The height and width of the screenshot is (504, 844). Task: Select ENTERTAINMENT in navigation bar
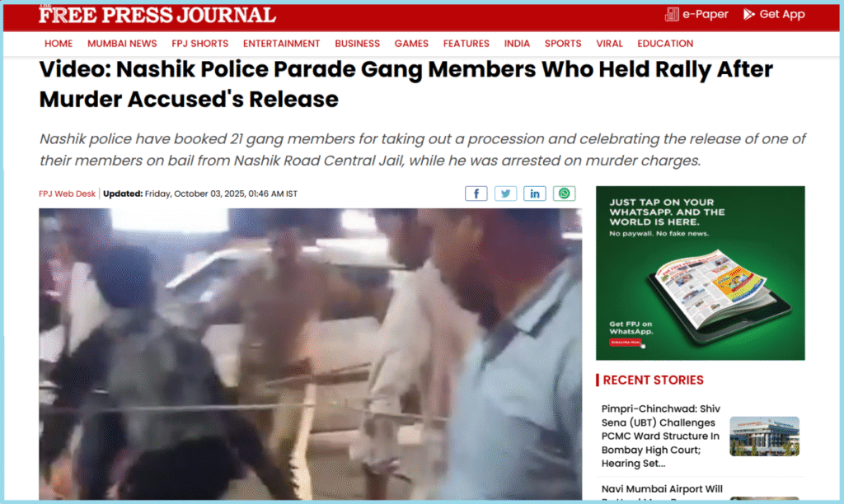coord(282,44)
